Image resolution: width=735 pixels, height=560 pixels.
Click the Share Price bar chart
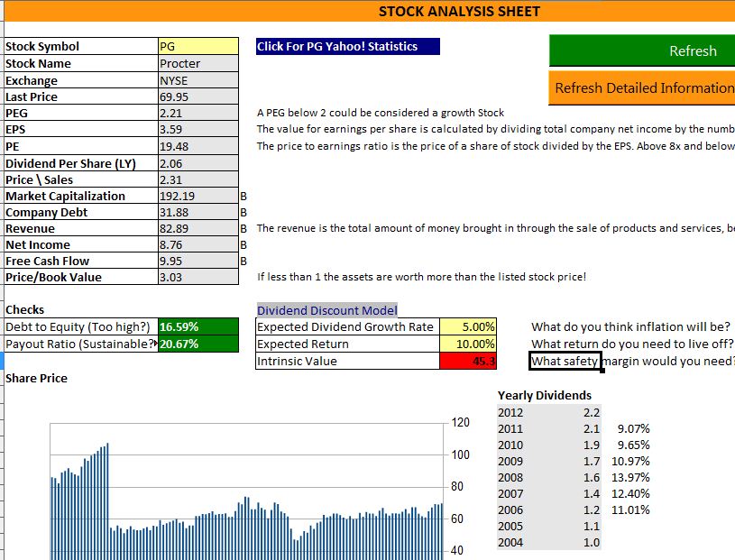(246, 491)
